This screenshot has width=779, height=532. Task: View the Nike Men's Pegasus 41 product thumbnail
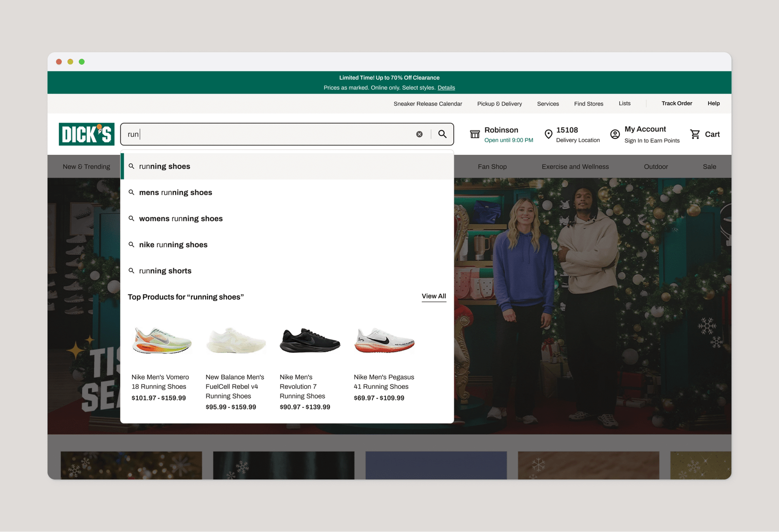[x=384, y=341]
